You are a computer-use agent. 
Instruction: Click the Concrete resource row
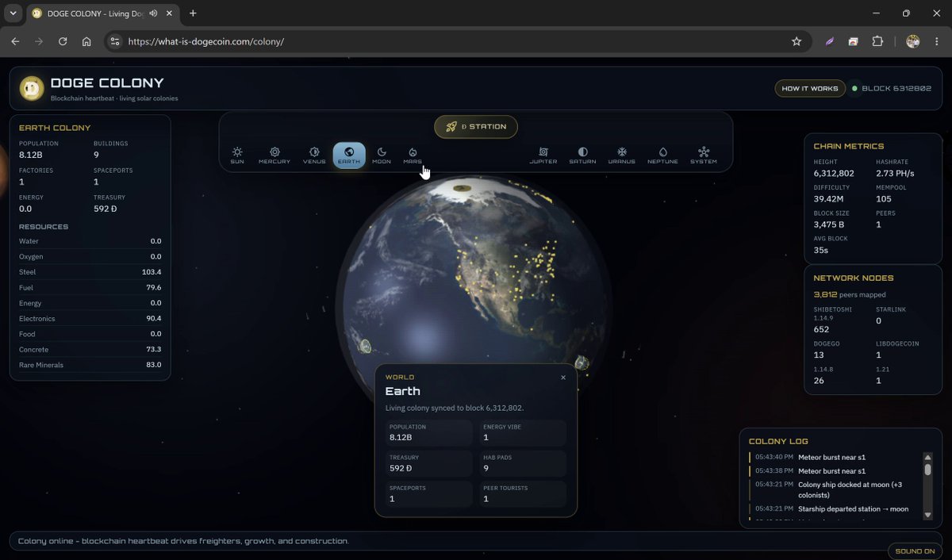90,349
